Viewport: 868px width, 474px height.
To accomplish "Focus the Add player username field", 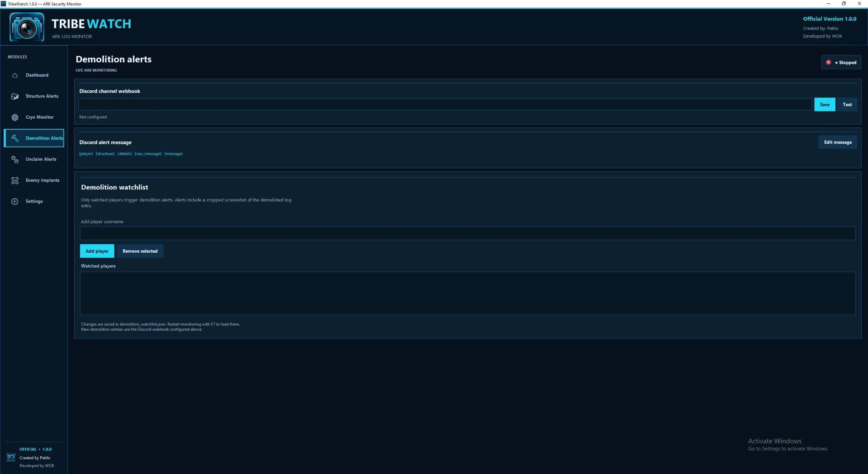I will click(x=468, y=233).
